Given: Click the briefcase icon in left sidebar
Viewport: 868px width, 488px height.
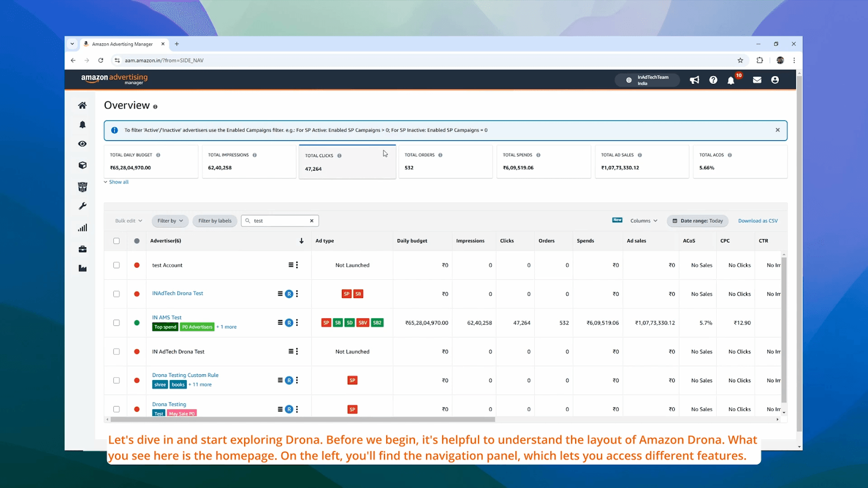Looking at the screenshot, I should click(x=82, y=249).
